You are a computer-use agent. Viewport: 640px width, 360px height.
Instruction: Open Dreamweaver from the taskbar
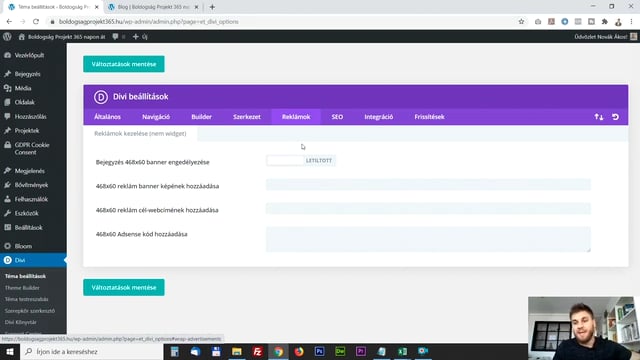(x=340, y=351)
